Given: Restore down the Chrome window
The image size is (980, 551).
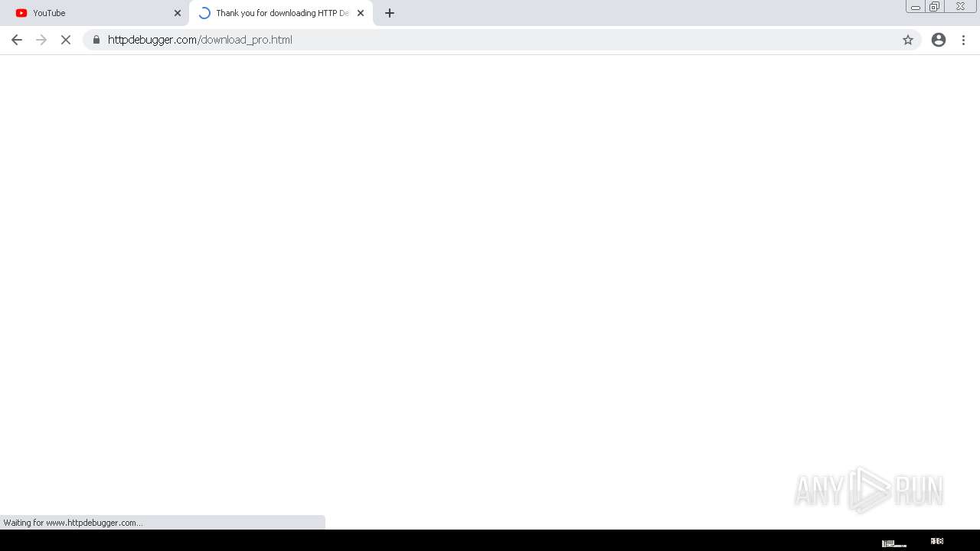Looking at the screenshot, I should click(934, 7).
